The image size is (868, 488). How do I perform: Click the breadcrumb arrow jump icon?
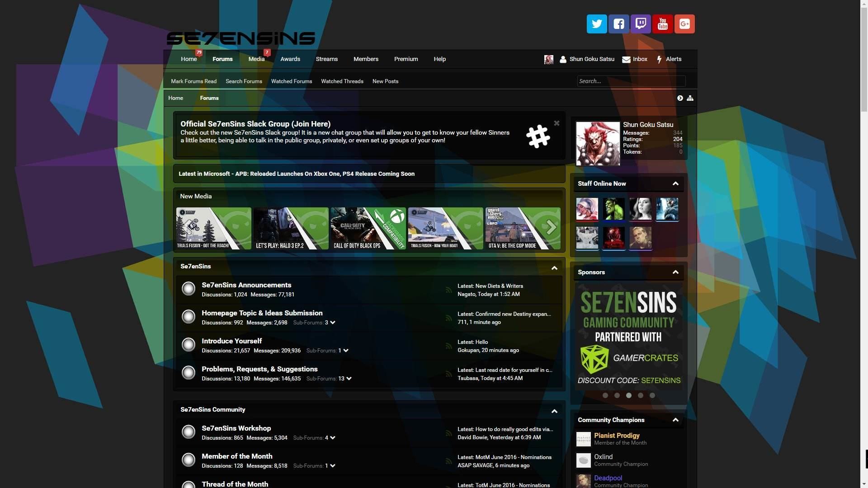tap(680, 98)
